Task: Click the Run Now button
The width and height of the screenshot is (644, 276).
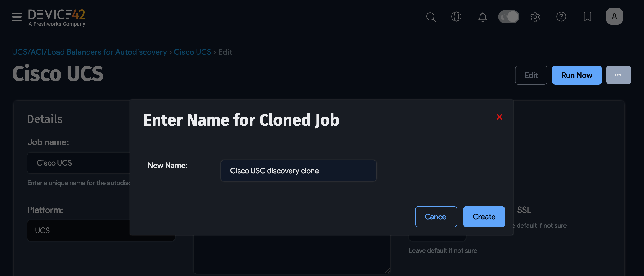Action: click(577, 75)
